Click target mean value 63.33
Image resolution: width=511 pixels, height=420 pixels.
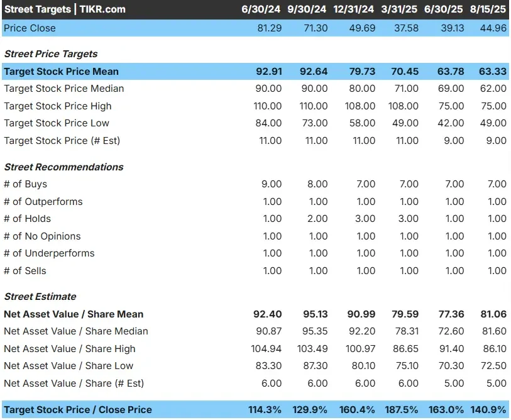click(x=493, y=72)
